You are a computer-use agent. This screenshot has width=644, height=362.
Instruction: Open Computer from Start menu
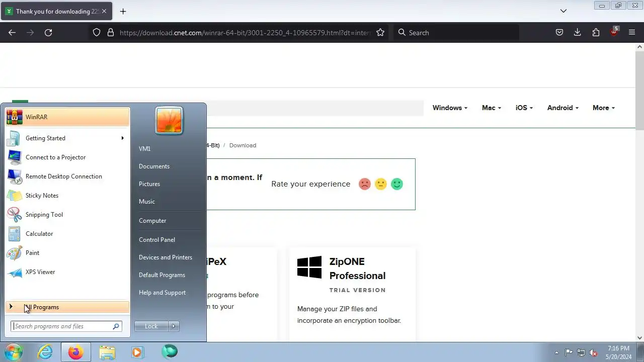click(x=152, y=221)
